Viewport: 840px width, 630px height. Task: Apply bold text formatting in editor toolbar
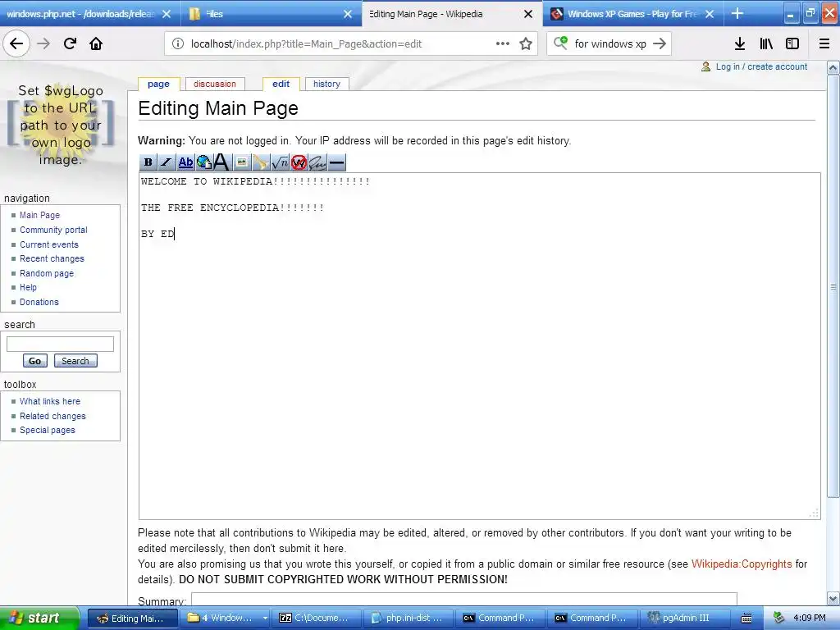(148, 162)
